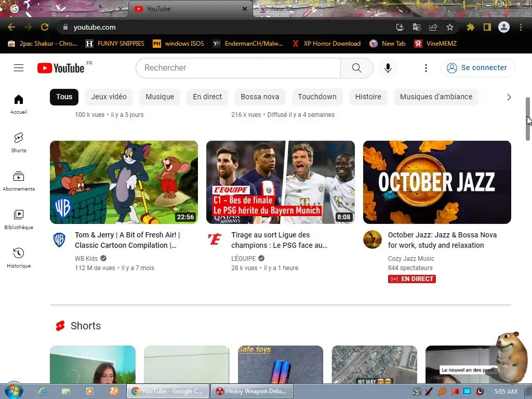Switch to Heavy Weapon Deluxe taskbar window

252,391
